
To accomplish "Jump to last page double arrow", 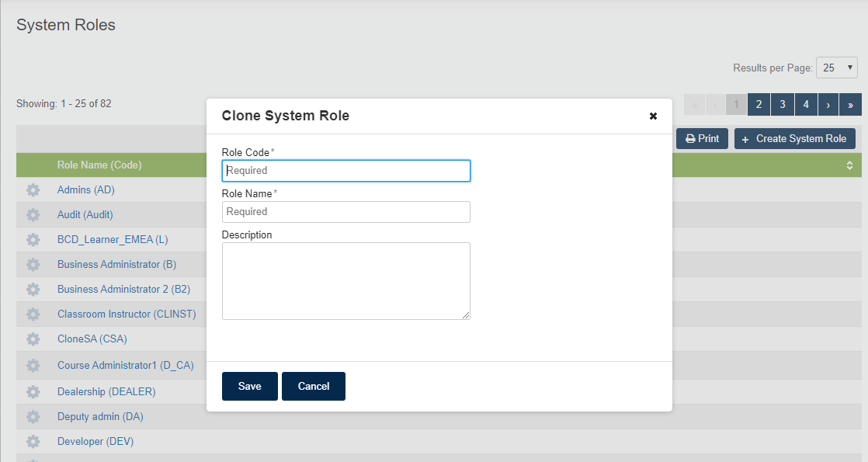I will coord(850,104).
